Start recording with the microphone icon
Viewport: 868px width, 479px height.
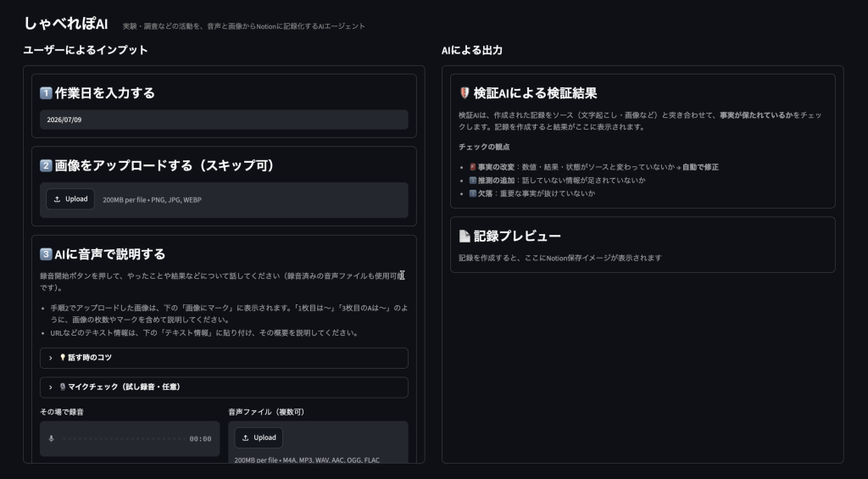click(52, 438)
